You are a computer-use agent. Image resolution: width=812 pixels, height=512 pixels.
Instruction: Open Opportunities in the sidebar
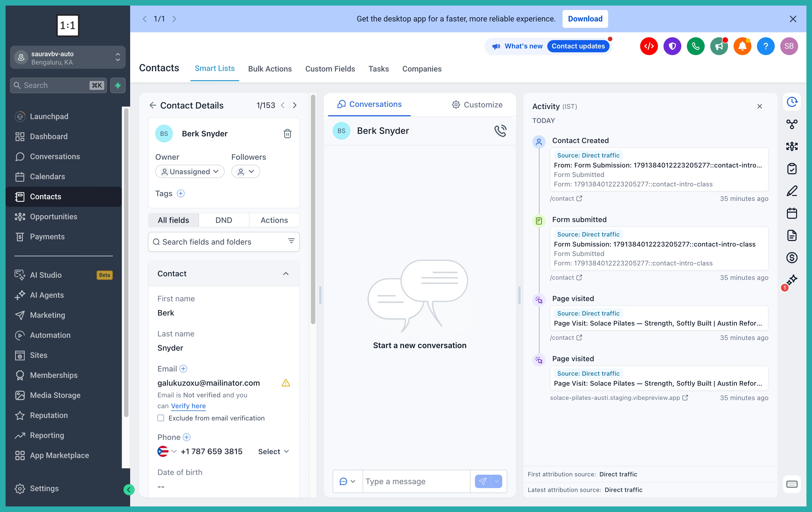pos(63,217)
